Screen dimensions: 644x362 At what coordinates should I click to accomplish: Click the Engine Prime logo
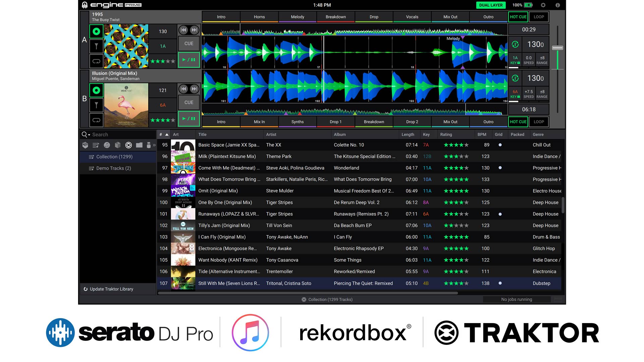coord(112,5)
